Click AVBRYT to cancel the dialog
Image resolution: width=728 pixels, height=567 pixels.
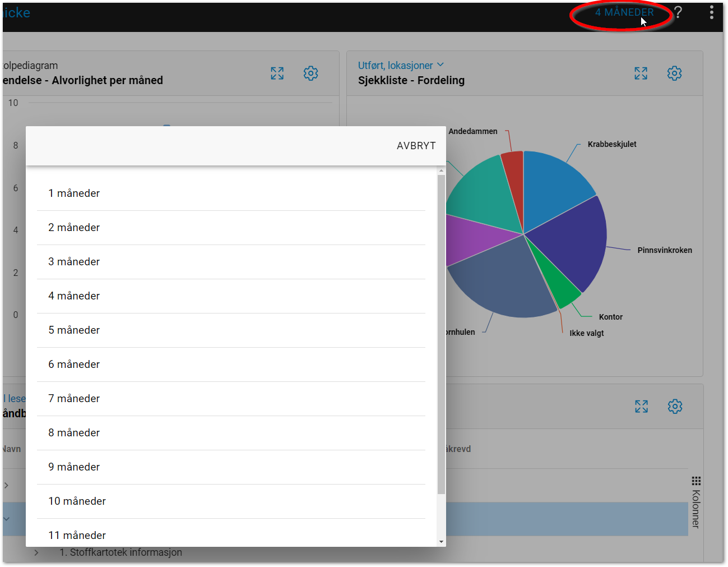pos(416,146)
